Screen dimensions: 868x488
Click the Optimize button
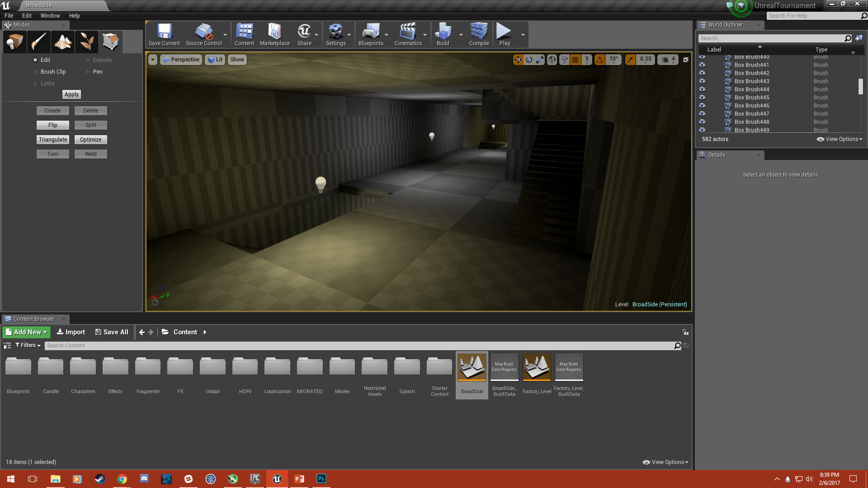91,140
